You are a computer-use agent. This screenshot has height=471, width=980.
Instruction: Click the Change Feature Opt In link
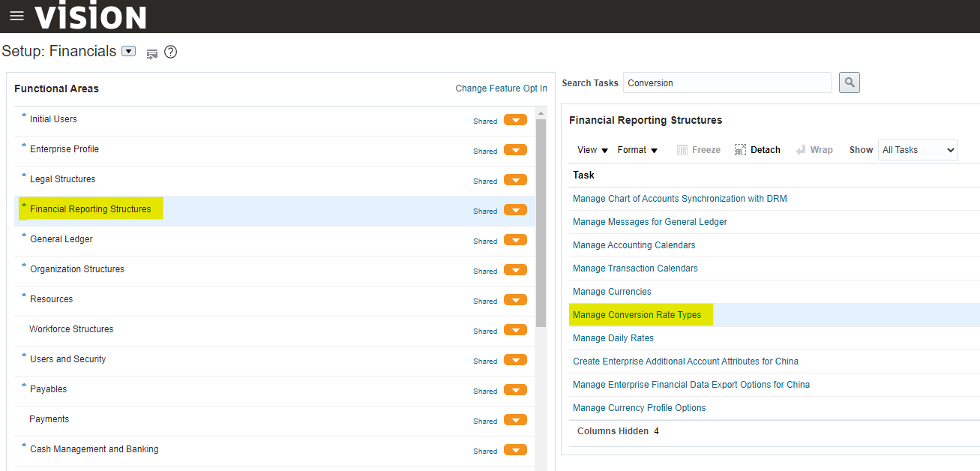(x=501, y=88)
